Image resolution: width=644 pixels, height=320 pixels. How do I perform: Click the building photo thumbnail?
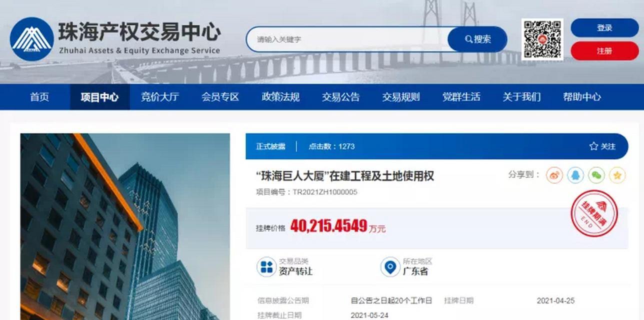coord(125,226)
